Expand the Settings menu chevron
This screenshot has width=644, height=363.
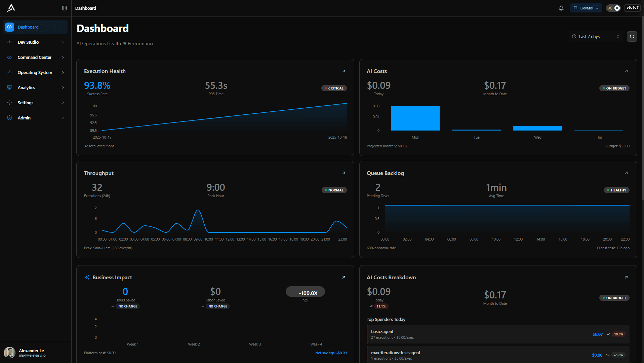pyautogui.click(x=63, y=103)
